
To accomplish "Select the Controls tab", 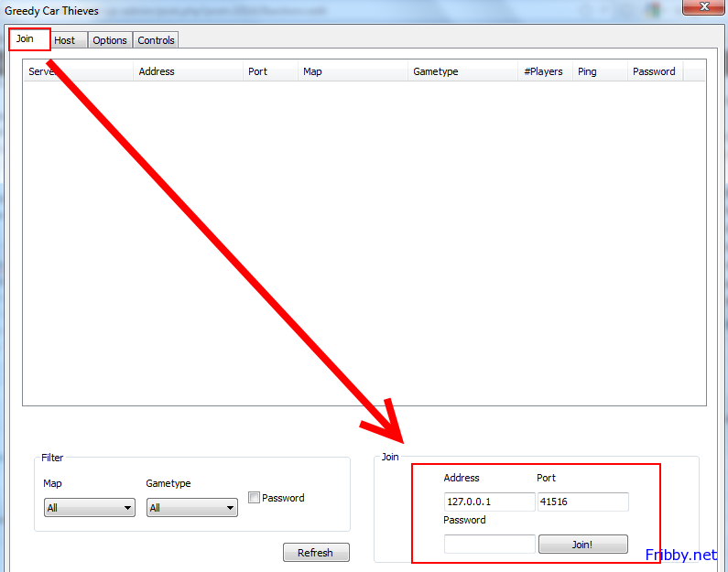I will pyautogui.click(x=156, y=40).
